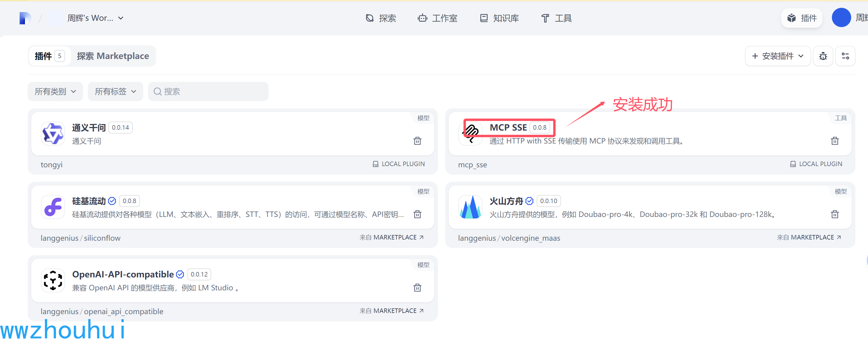This screenshot has width=868, height=343.
Task: Delete OpenAI-API-compatible plugin via trash icon
Action: 417,288
